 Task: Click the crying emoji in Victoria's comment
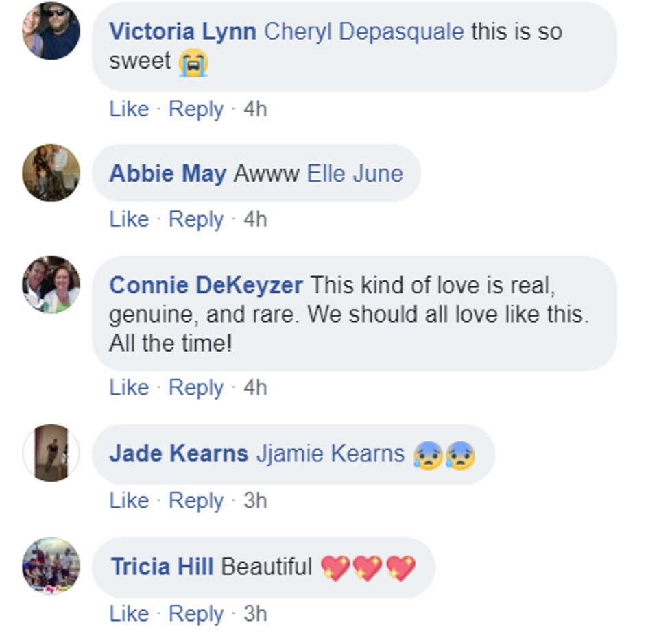coord(193,62)
